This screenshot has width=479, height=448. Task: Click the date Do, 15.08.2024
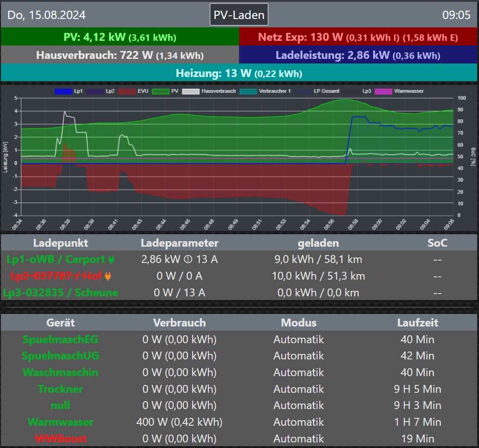click(x=46, y=15)
